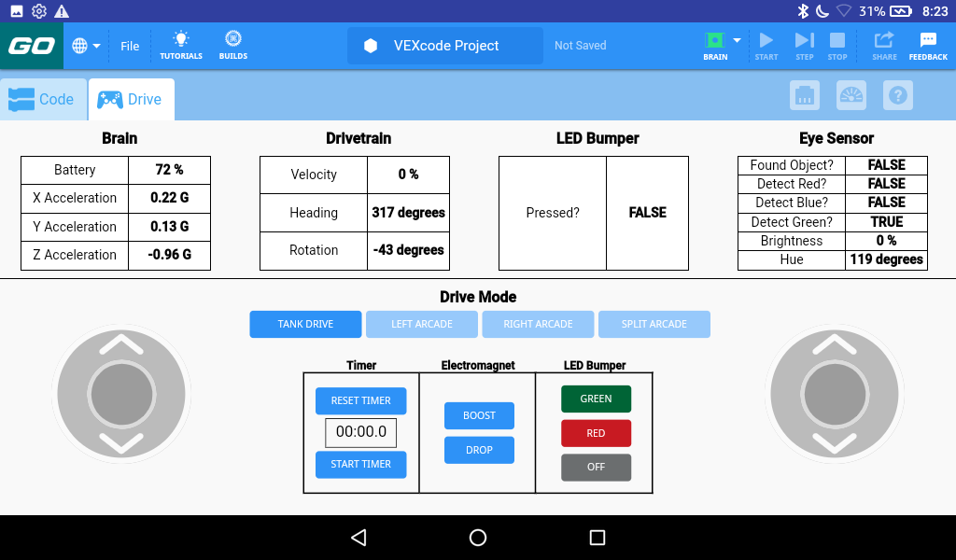The width and height of the screenshot is (956, 560).
Task: Click the VEXcode Project name field
Action: pyautogui.click(x=444, y=45)
